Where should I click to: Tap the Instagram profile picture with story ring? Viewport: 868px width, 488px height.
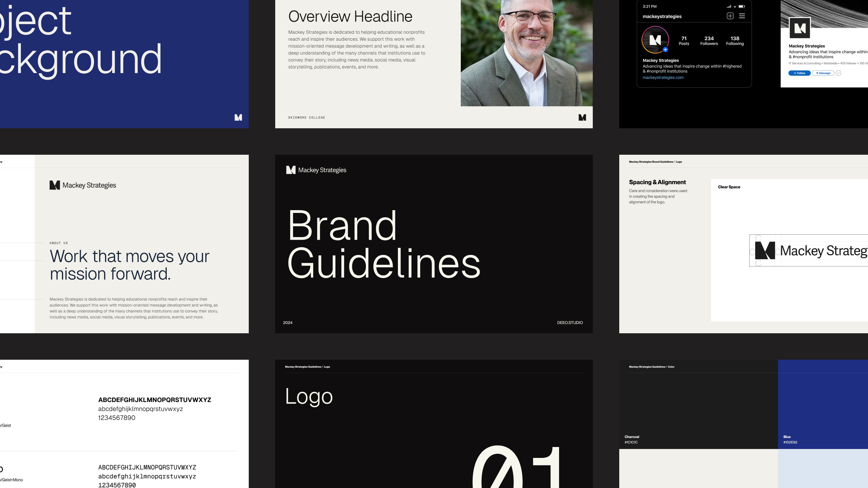click(x=655, y=40)
